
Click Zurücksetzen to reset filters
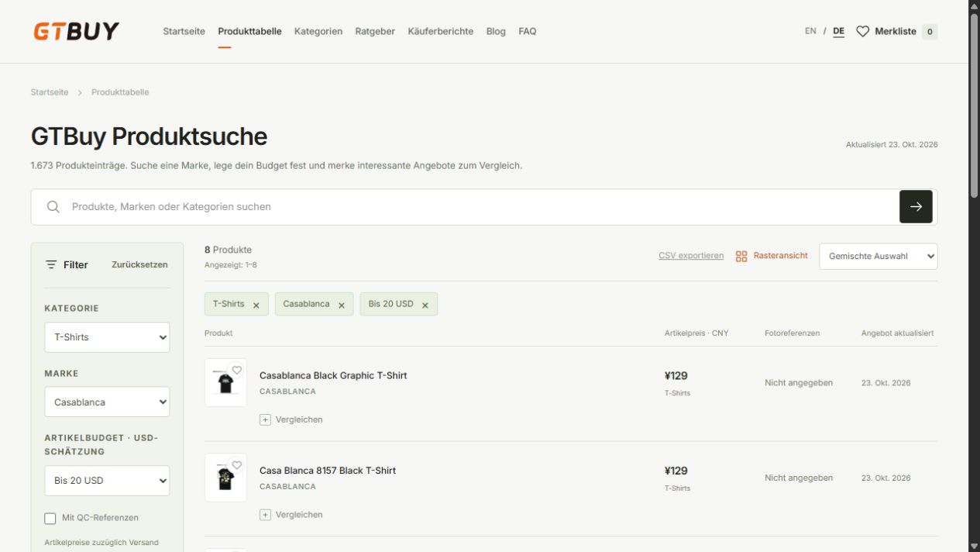pyautogui.click(x=139, y=264)
